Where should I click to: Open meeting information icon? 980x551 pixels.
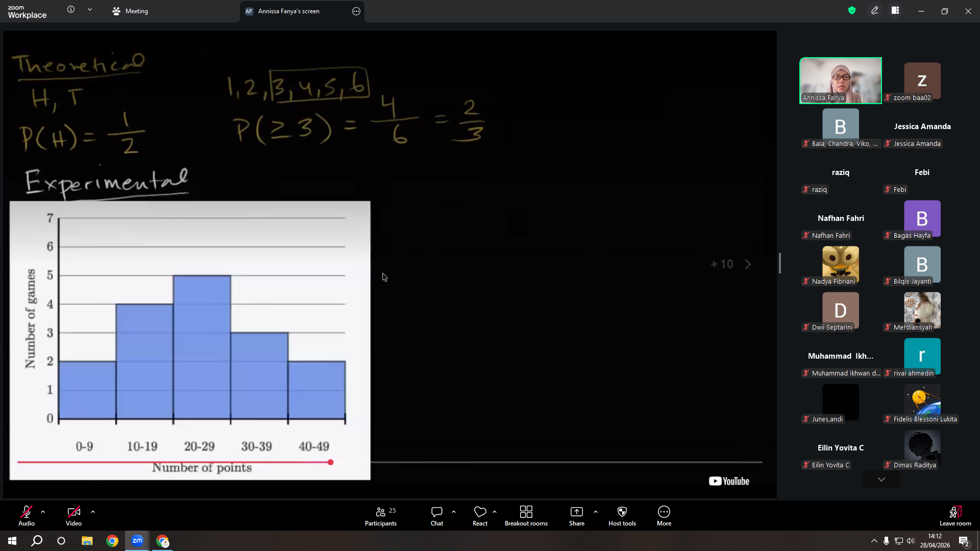tap(71, 10)
